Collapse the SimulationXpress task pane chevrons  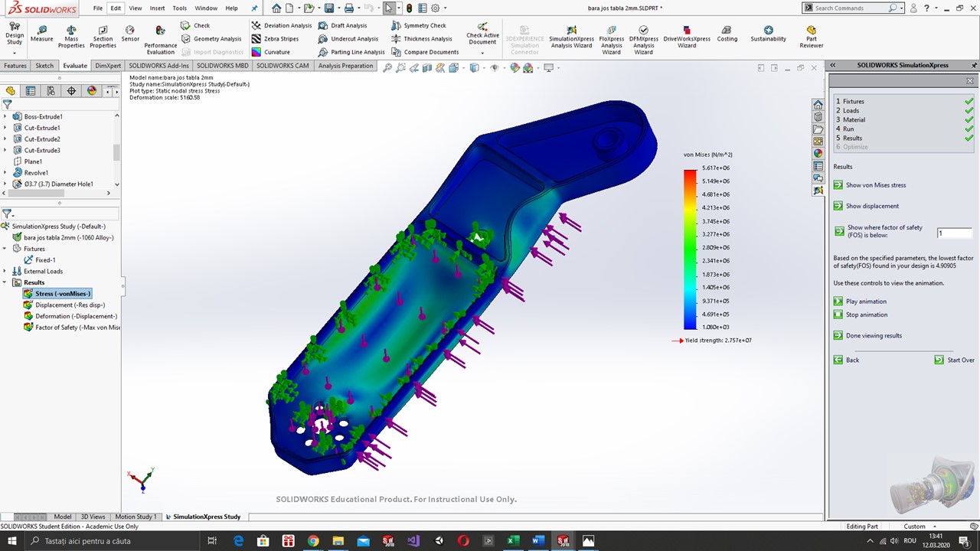(x=833, y=66)
